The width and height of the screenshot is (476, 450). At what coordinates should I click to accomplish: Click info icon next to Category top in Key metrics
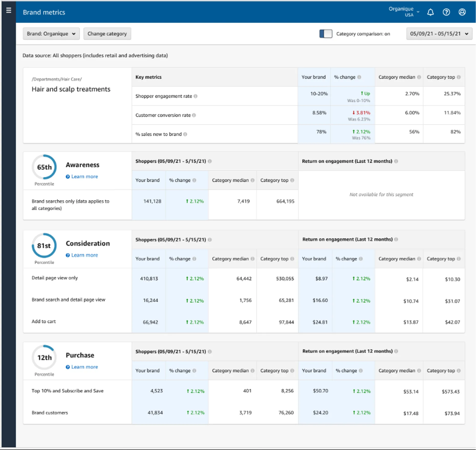(x=459, y=77)
